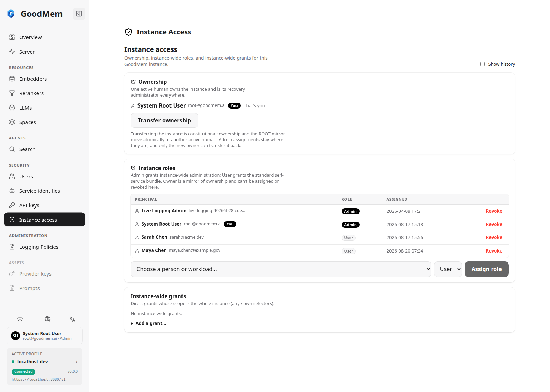Image resolution: width=550 pixels, height=392 pixels.
Task: Open the Spaces section
Action: (45, 122)
